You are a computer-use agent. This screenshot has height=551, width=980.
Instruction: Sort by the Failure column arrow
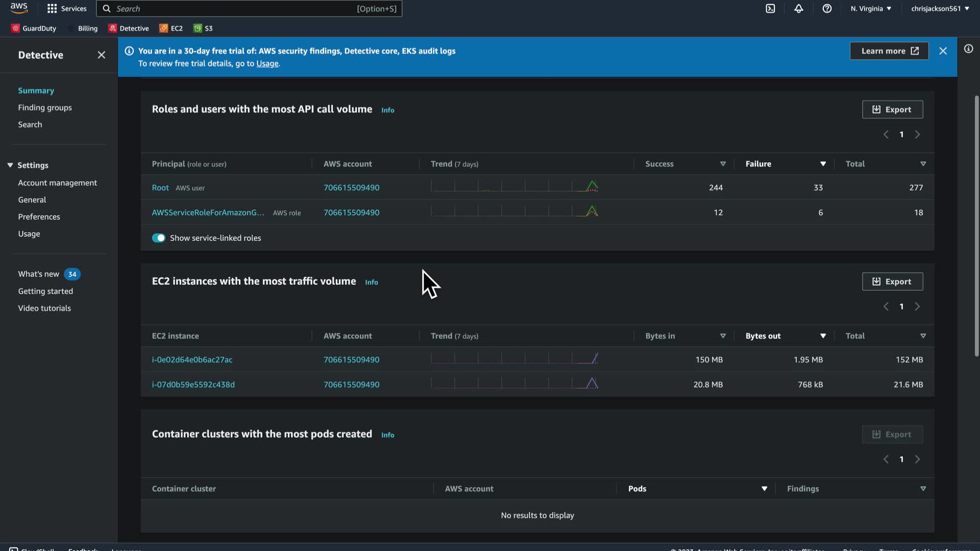click(823, 164)
